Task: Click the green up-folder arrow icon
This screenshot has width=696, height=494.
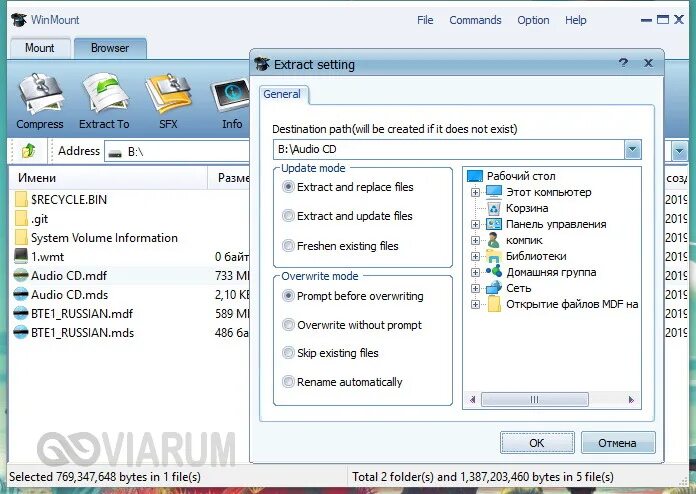Action: 28,151
